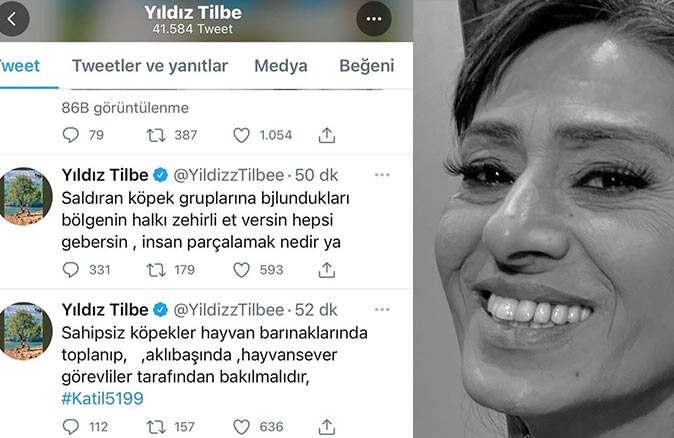Share the 50 dk tweet
This screenshot has width=674, height=438.
pos(327,270)
